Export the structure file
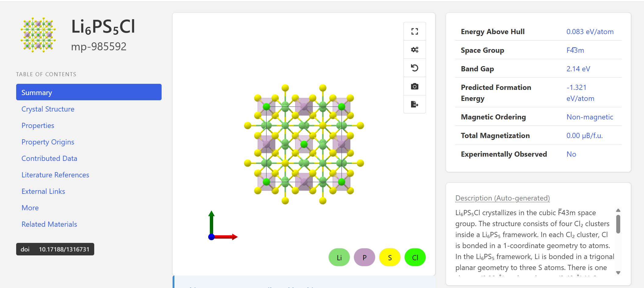Viewport: 644px width, 288px height. (414, 104)
